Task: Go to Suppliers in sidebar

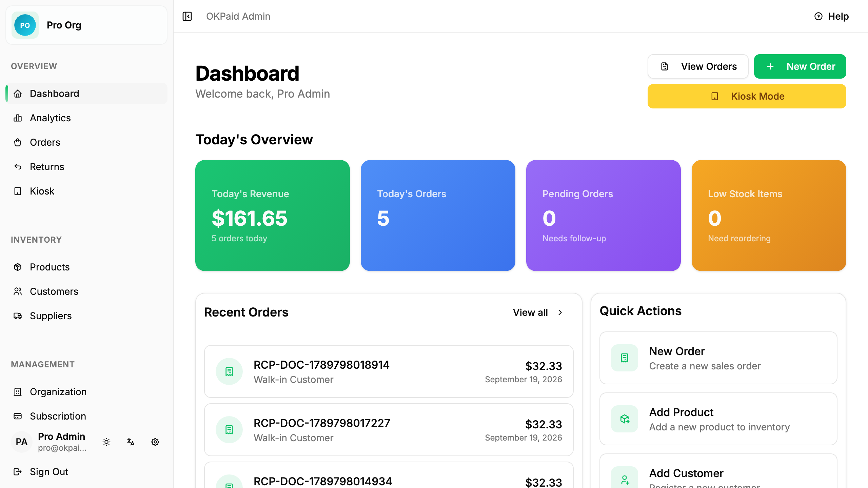Action: [x=87, y=316]
